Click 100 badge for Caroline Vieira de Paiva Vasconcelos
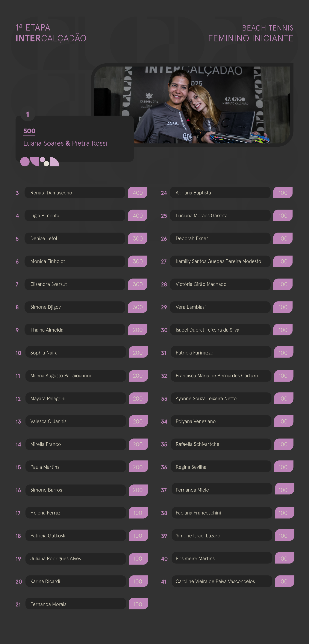This screenshot has width=309, height=644. 284,581
